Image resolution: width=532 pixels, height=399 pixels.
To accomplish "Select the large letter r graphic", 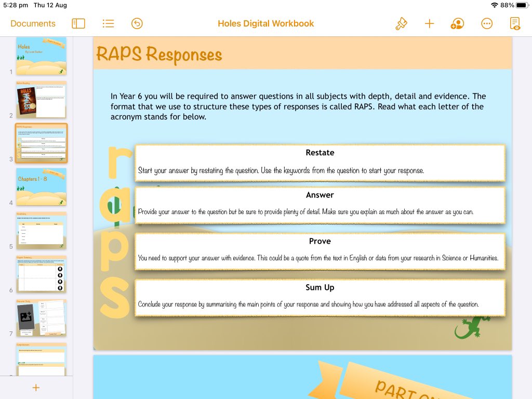I will (x=120, y=163).
